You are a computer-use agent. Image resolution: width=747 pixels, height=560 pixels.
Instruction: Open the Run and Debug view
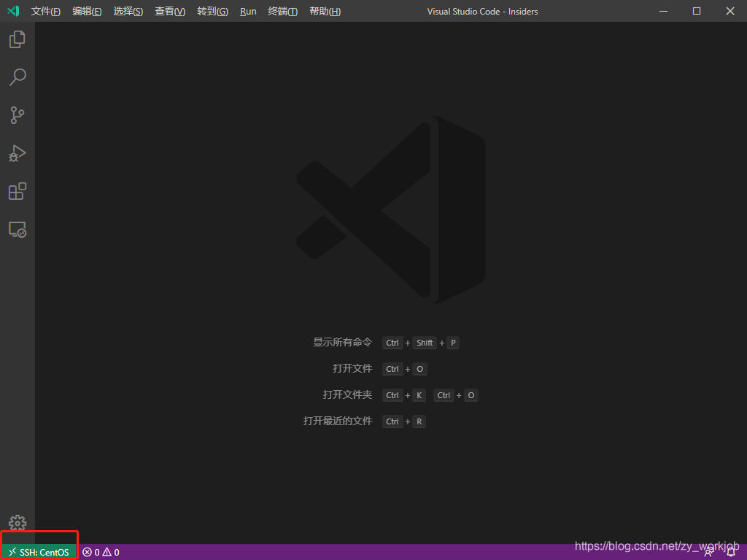coord(18,153)
